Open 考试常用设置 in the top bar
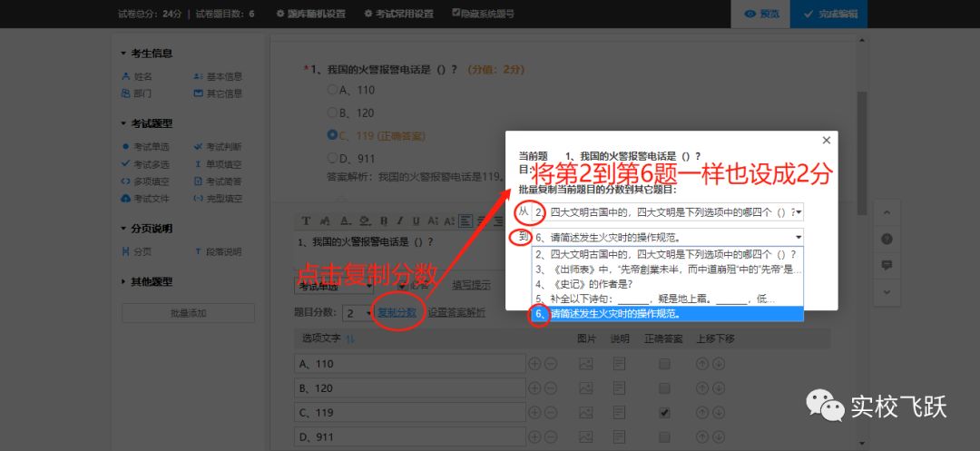 click(x=398, y=14)
